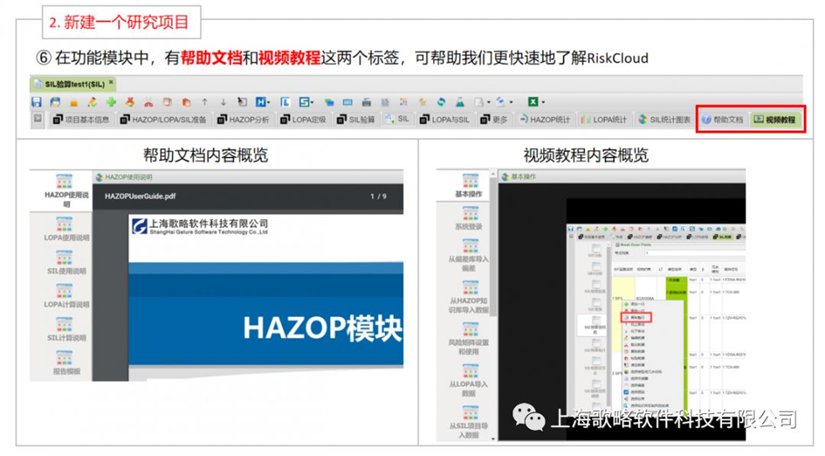Open dropdown arrow beside Excel icon

pos(543,103)
